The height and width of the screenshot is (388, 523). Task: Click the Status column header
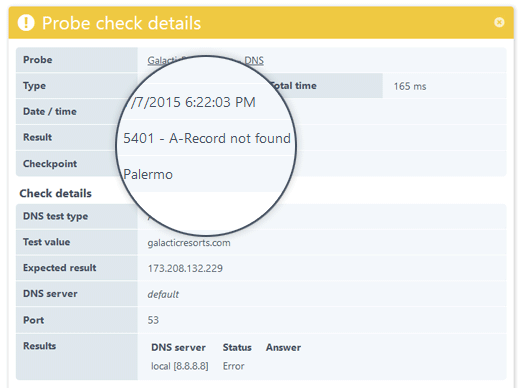pyautogui.click(x=237, y=348)
